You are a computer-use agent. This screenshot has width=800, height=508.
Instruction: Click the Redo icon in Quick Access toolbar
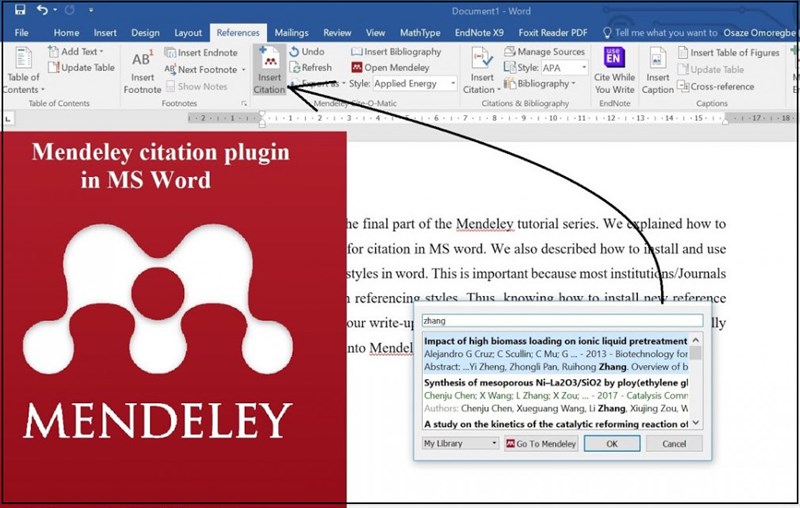tap(70, 10)
